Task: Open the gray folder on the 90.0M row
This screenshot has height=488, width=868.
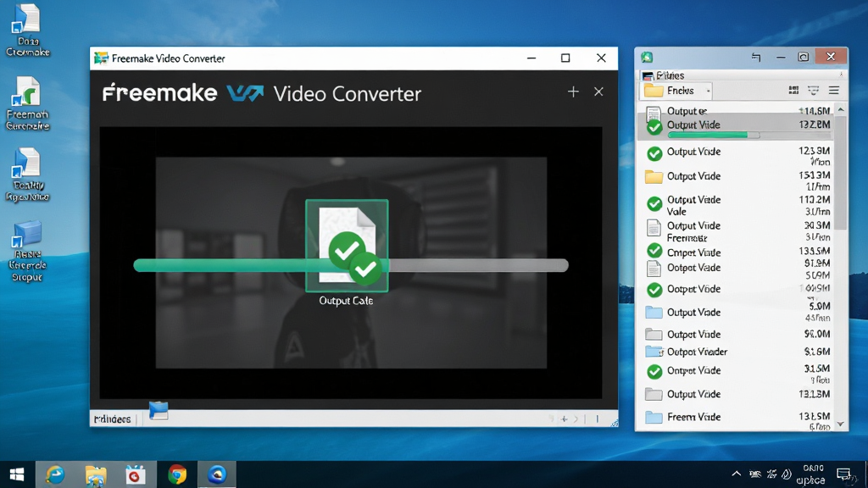Action: (x=654, y=334)
